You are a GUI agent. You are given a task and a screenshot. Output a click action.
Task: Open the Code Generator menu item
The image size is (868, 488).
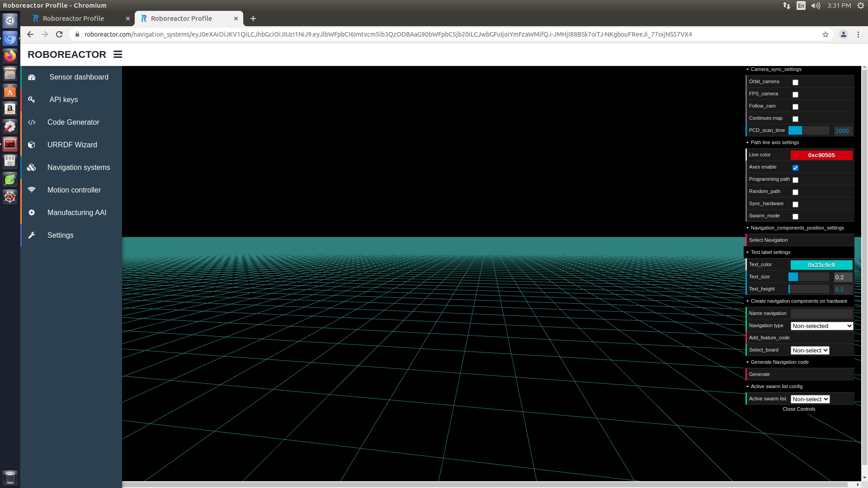coord(71,122)
